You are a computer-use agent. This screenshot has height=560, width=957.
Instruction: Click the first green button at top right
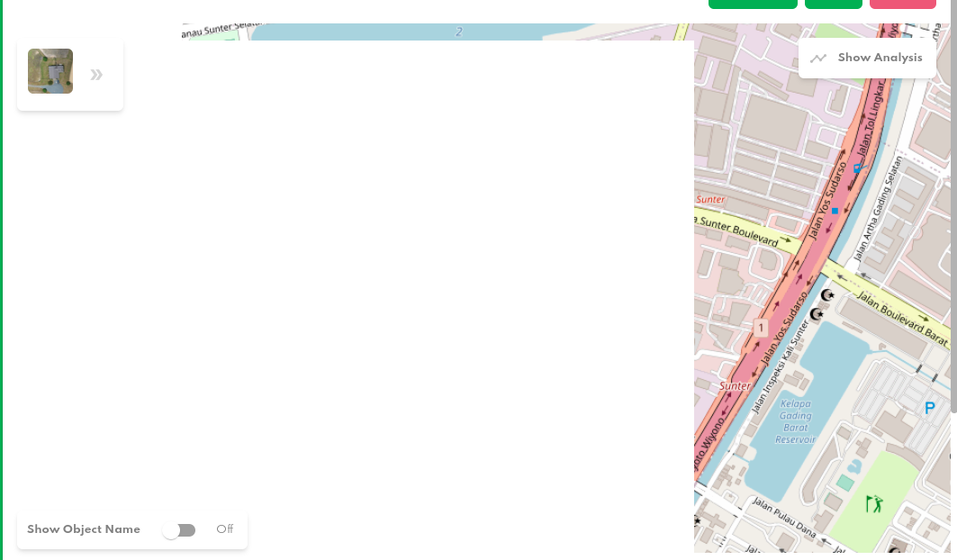tap(753, 4)
